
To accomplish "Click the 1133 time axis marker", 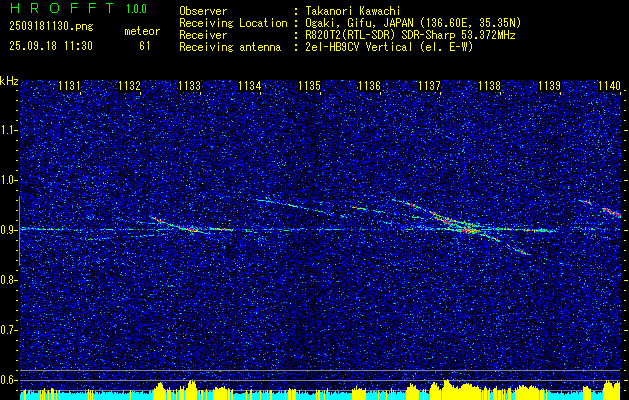I will (x=189, y=85).
